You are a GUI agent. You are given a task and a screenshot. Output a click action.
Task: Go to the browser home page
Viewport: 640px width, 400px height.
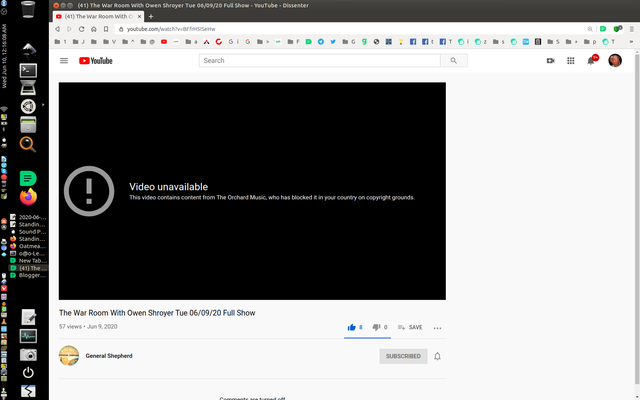[93, 29]
